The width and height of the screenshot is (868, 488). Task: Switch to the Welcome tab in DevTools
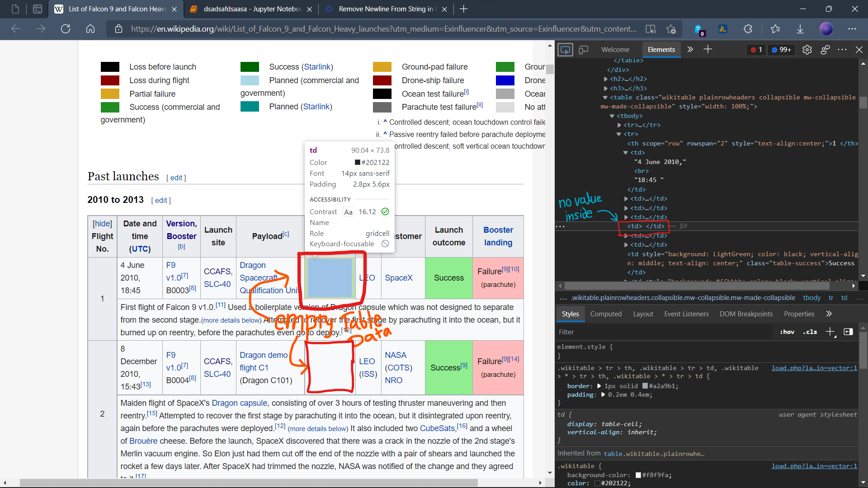pos(615,50)
